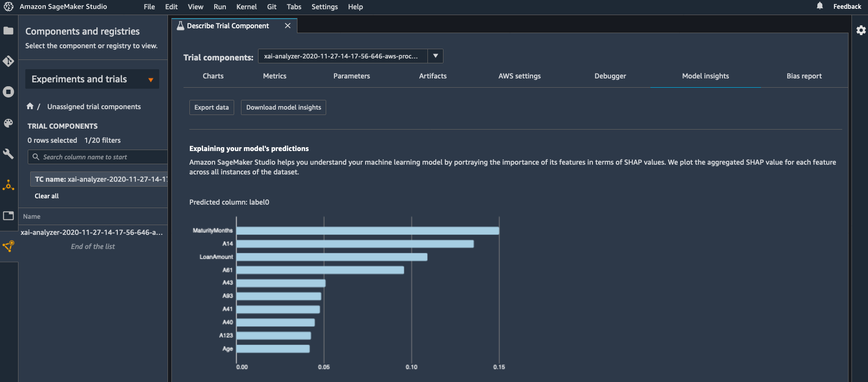Click the Clear all filters link
Image resolution: width=868 pixels, height=382 pixels.
tap(47, 196)
